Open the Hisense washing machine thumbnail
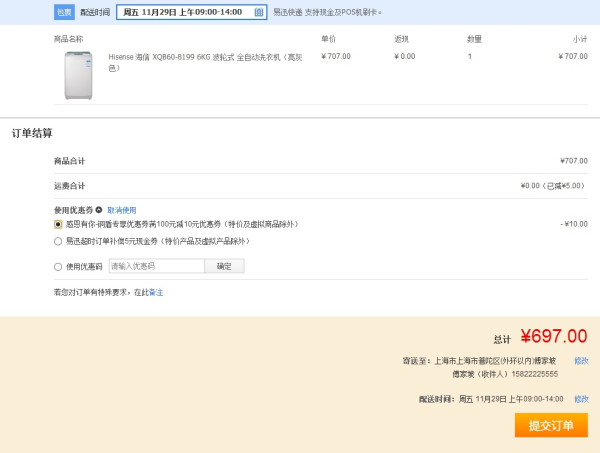This screenshot has height=453, width=600. (x=78, y=75)
